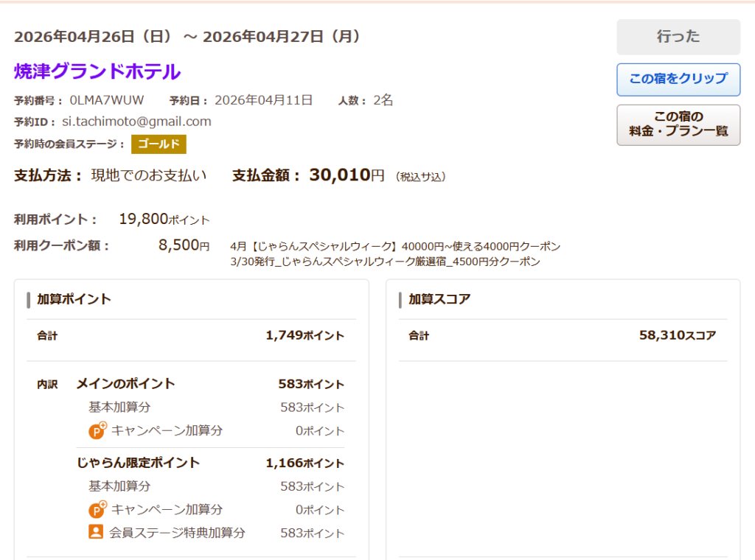
Task: Click the 4500円分クーポン description line
Action: click(385, 262)
